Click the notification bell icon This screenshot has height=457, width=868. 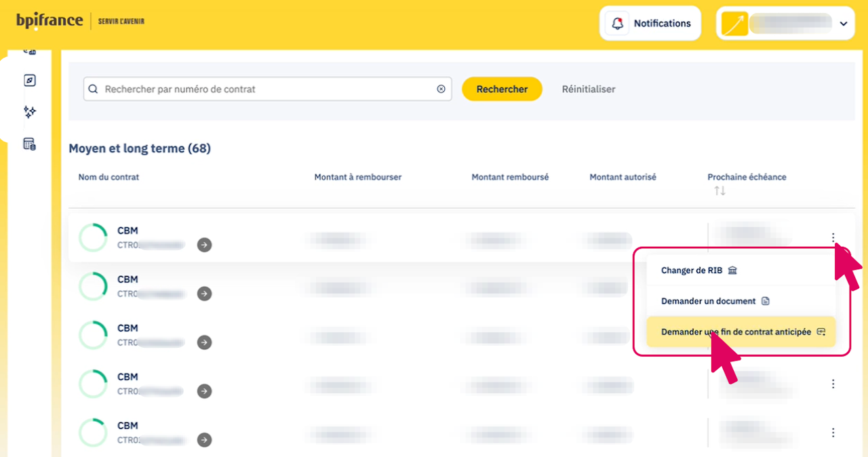(x=617, y=24)
